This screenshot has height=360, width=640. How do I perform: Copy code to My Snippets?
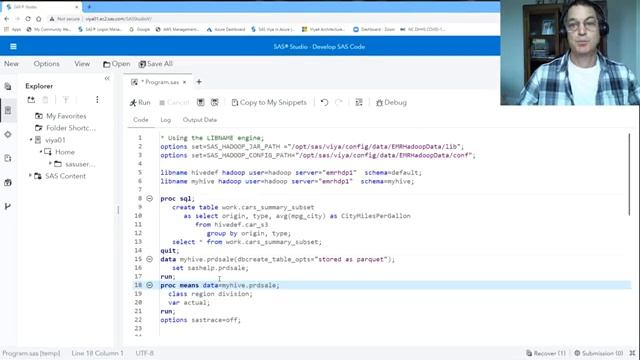pyautogui.click(x=269, y=102)
